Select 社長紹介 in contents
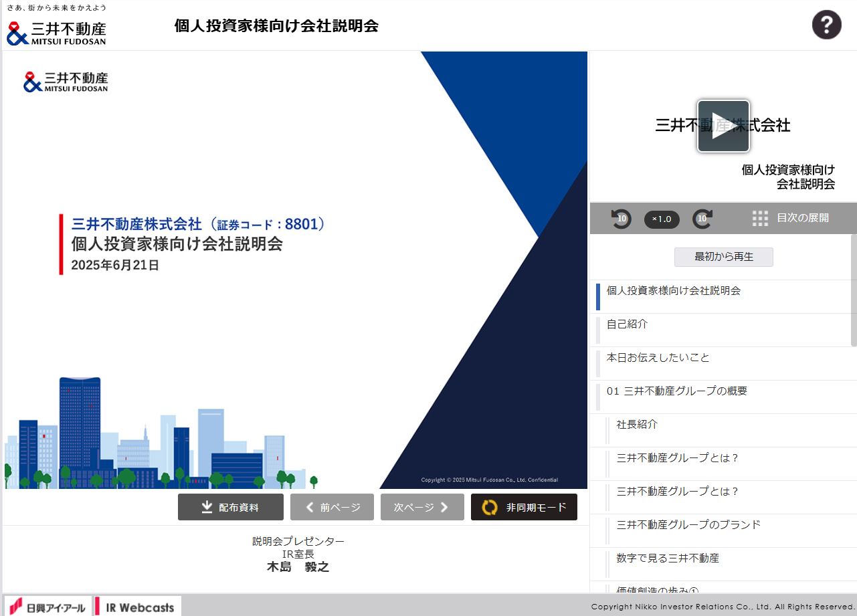 (723, 430)
